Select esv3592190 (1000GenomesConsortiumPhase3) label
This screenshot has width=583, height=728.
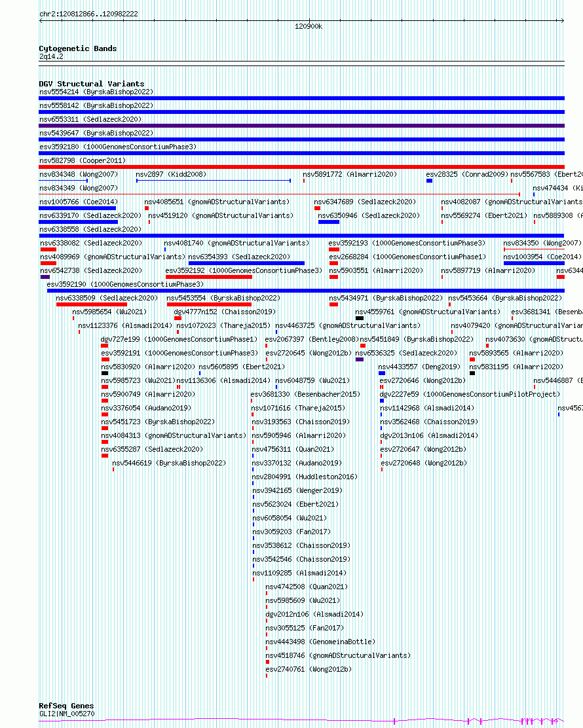tap(125, 284)
